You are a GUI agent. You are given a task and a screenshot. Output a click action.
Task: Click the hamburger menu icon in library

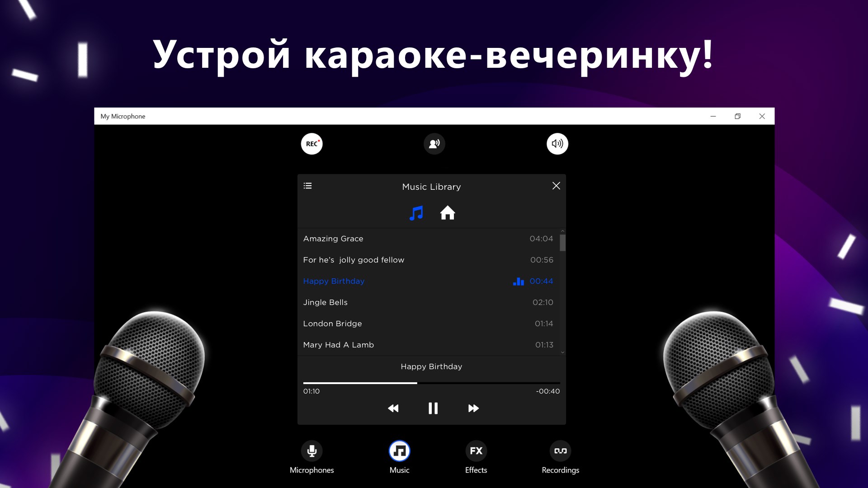pos(307,185)
